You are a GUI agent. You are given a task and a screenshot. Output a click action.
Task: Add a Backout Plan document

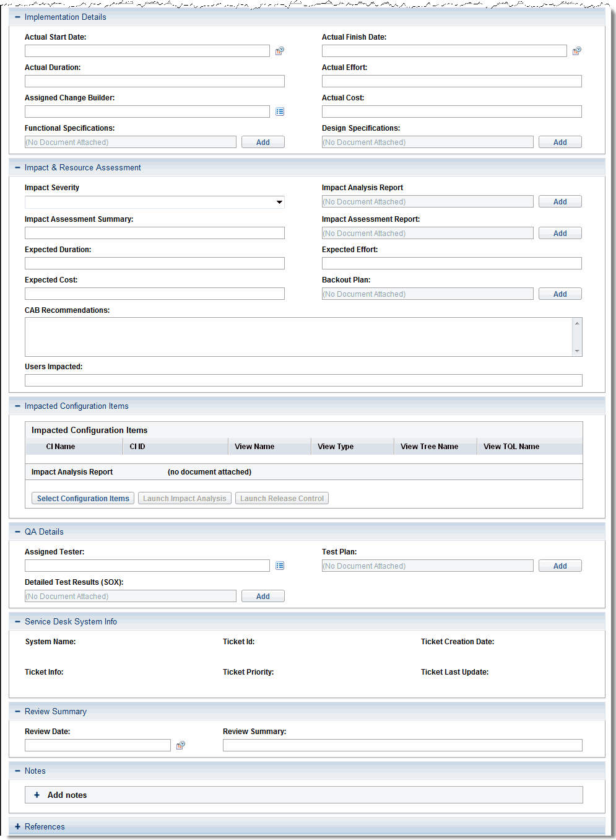(x=560, y=294)
